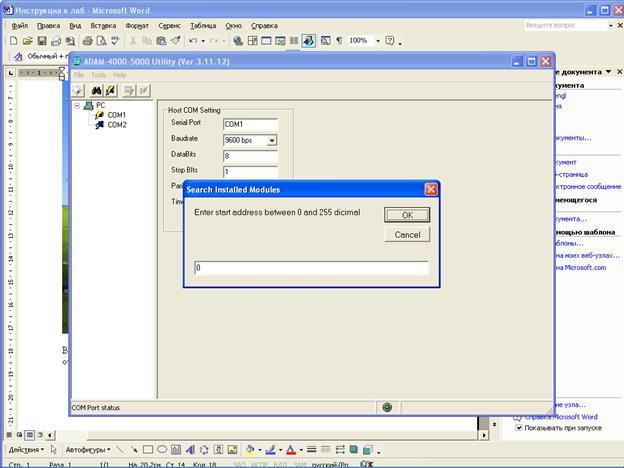624x468 pixels.
Task: Click the lightning terminal icon in ADAM Utility
Action: [x=111, y=91]
